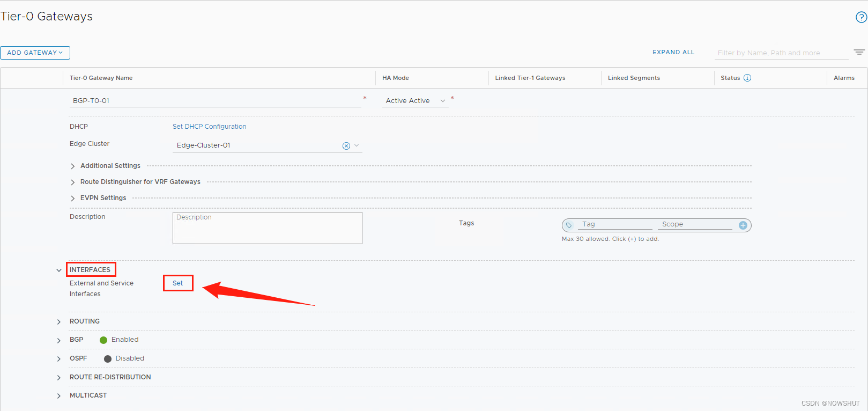The width and height of the screenshot is (868, 411).
Task: Open the ADD GATEWAY dropdown button
Action: tap(35, 53)
